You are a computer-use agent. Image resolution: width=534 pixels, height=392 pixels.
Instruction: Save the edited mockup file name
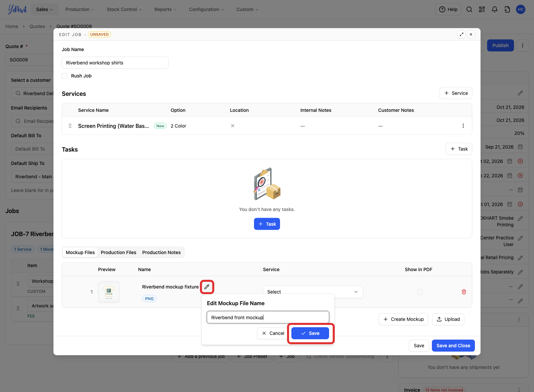tap(310, 333)
